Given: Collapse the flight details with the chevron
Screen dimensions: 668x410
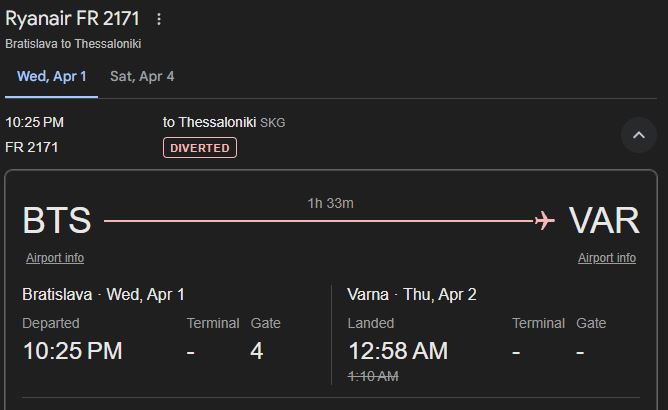Looking at the screenshot, I should click(639, 135).
